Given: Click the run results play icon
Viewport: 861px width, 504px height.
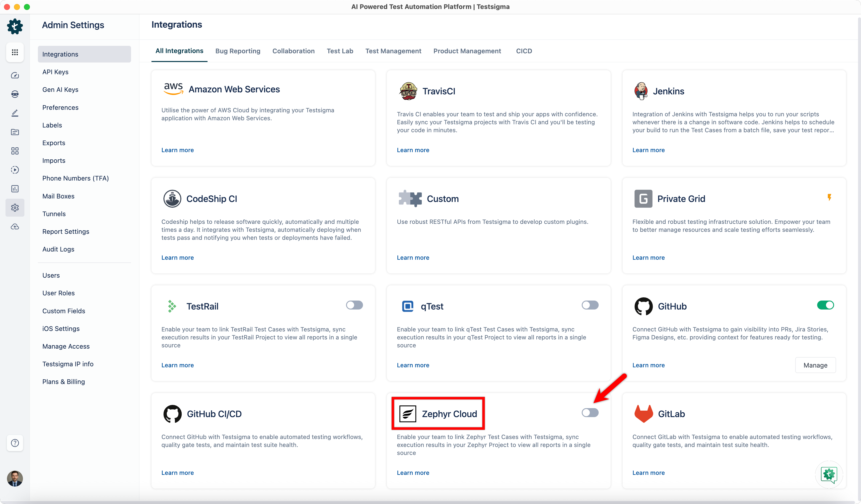Looking at the screenshot, I should tap(15, 170).
